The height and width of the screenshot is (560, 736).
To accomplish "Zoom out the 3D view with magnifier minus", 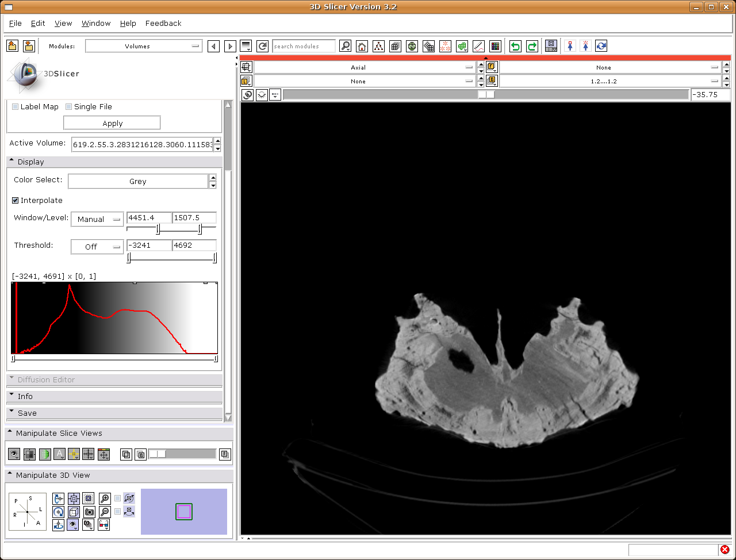I will (105, 512).
